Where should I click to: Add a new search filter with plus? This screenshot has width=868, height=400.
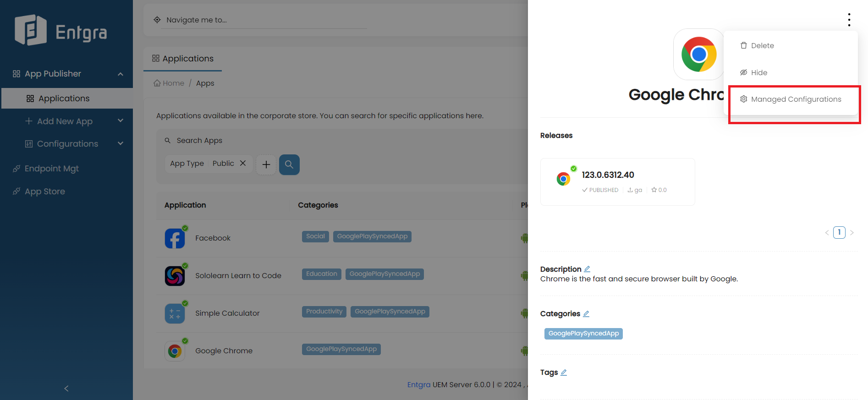pos(266,164)
